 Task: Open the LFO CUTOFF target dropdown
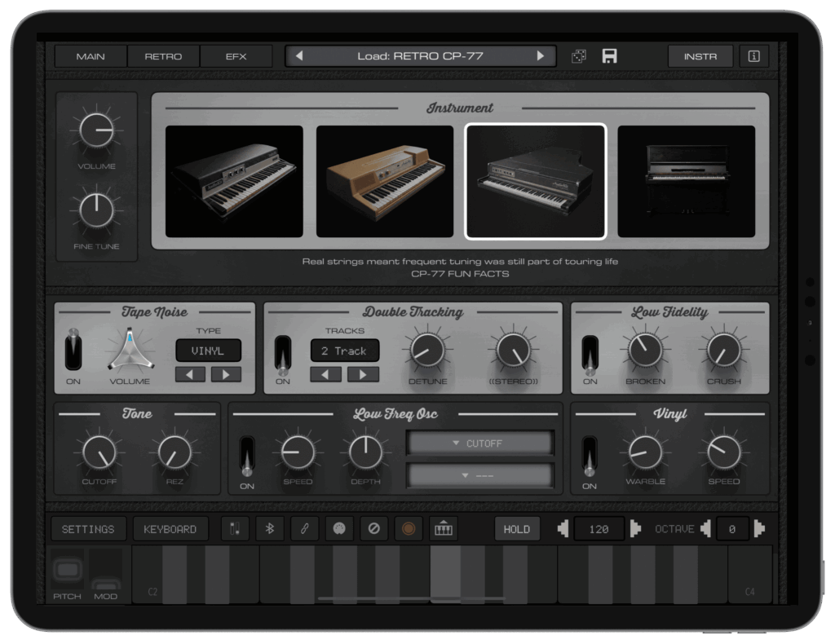point(480,443)
